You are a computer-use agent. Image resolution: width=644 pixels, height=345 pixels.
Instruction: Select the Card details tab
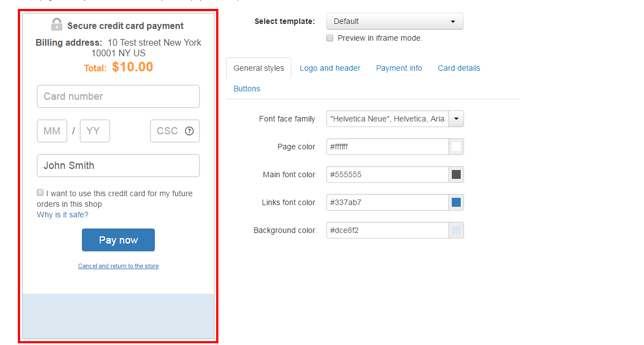pyautogui.click(x=459, y=68)
